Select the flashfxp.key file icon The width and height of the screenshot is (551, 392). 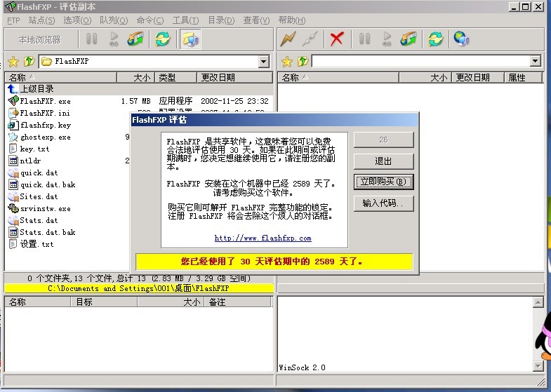[x=13, y=125]
